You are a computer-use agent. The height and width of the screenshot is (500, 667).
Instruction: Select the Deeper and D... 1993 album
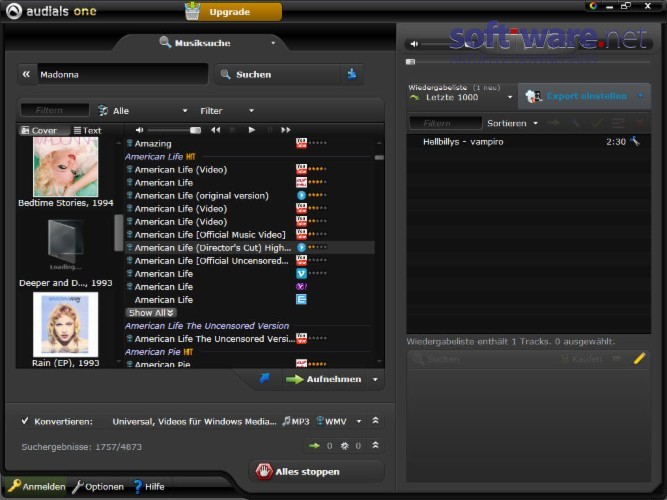click(66, 251)
